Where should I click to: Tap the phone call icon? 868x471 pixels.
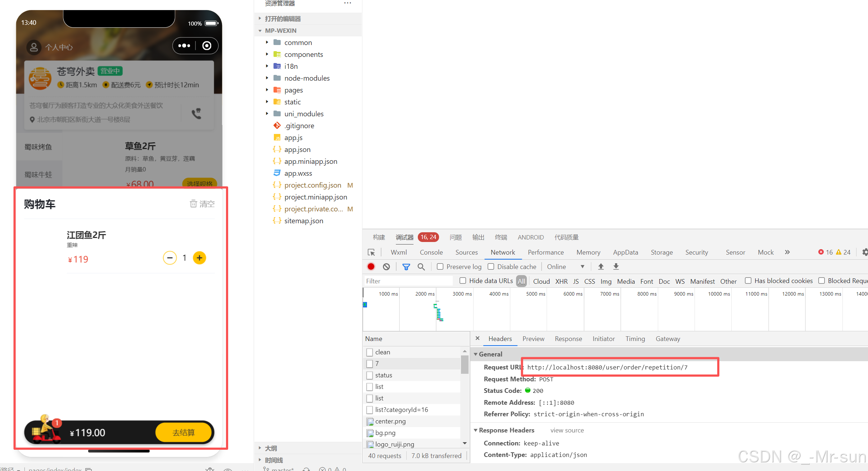196,113
